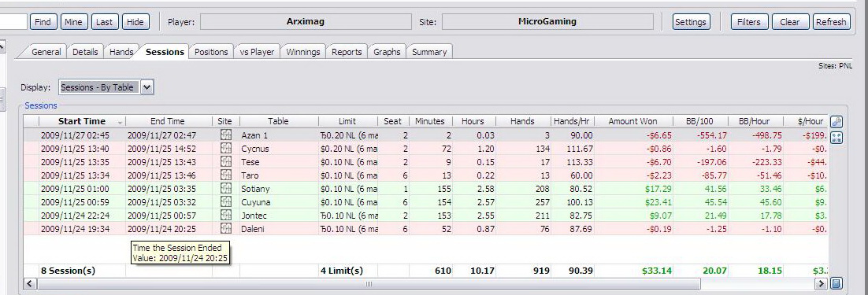Screen dimensions: 868x295
Task: Sort by the Limit column header
Action: coord(347,121)
